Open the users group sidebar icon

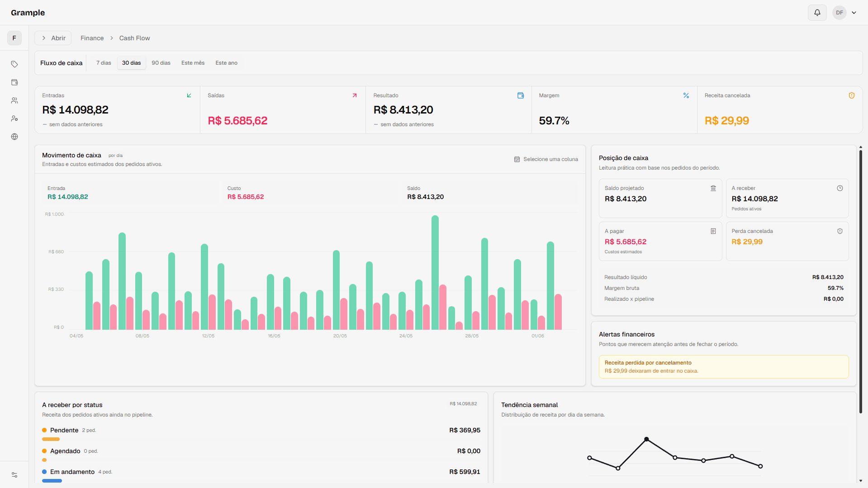point(14,100)
